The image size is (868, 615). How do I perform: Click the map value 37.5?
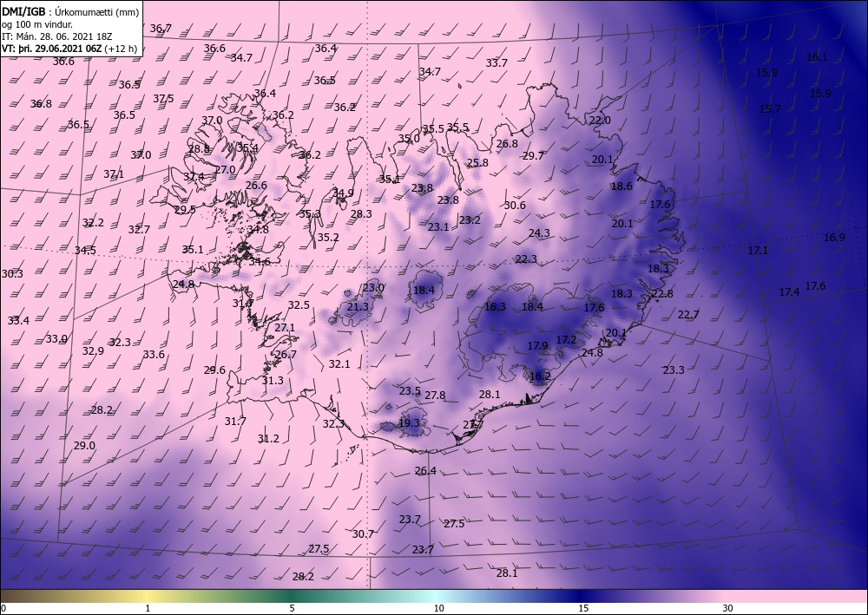[163, 98]
